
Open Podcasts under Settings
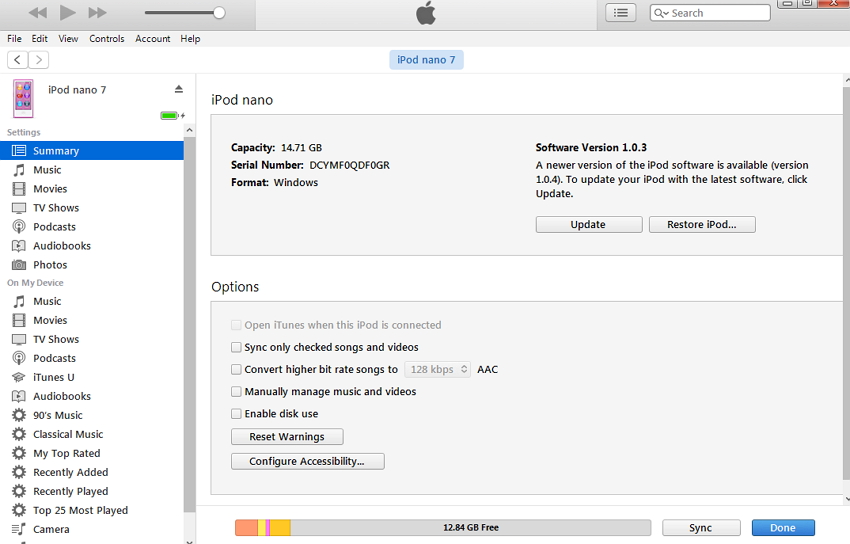point(54,227)
